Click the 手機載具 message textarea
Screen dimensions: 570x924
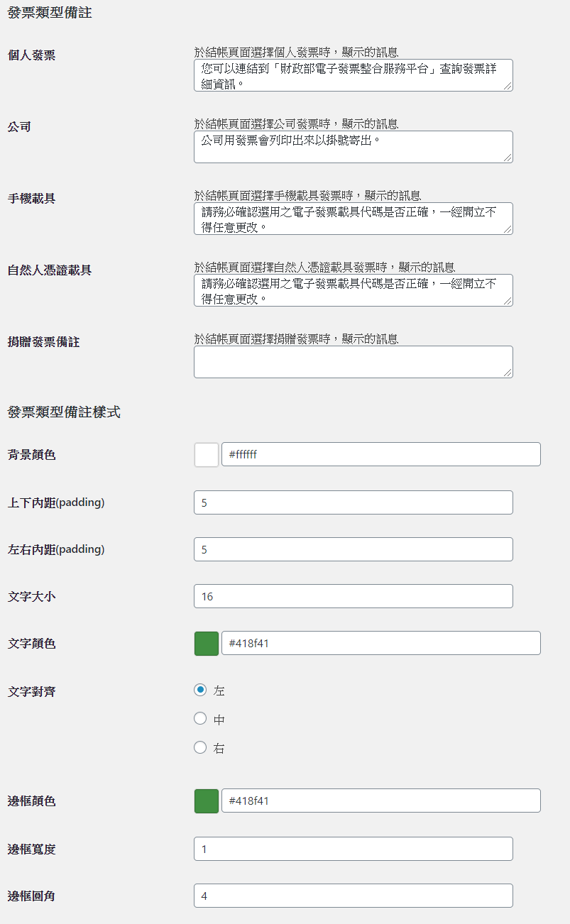[x=353, y=219]
